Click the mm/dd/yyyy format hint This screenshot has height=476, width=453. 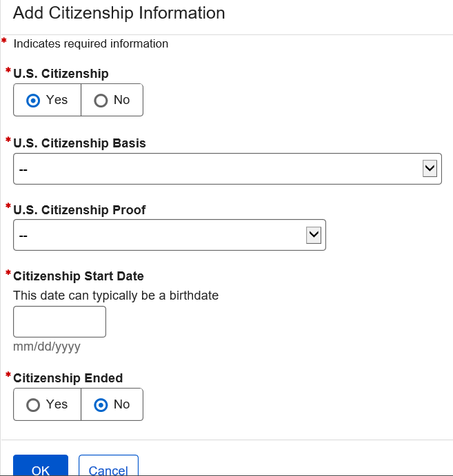click(47, 346)
